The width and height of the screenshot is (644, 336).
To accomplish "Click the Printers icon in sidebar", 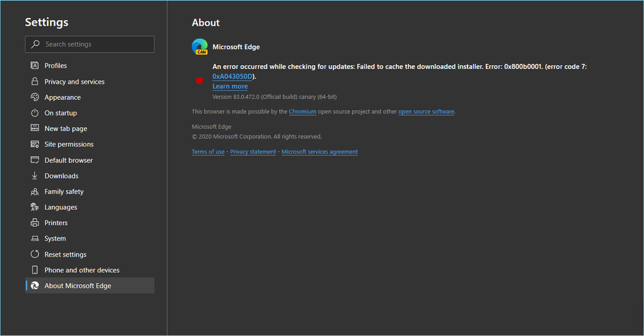I will pos(35,223).
